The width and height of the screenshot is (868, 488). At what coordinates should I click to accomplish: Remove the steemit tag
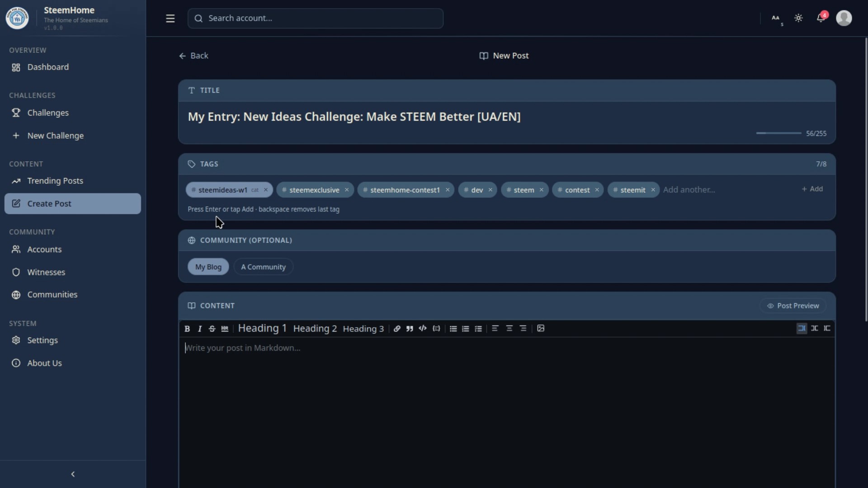tap(653, 190)
